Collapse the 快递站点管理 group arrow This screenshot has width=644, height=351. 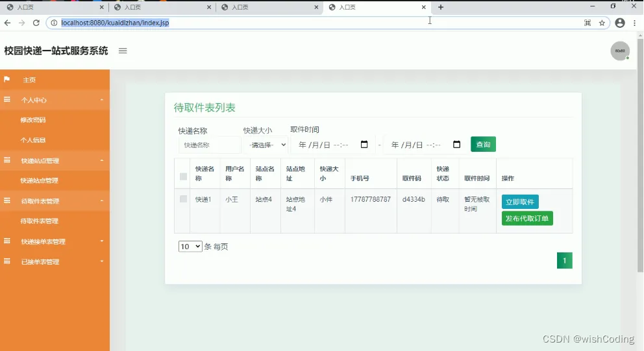(102, 160)
